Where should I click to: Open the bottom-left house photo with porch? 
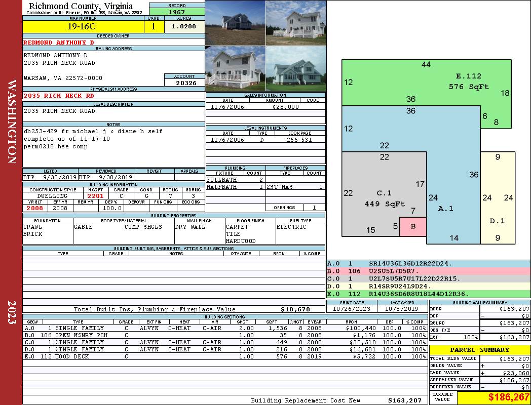pyautogui.click(x=236, y=69)
